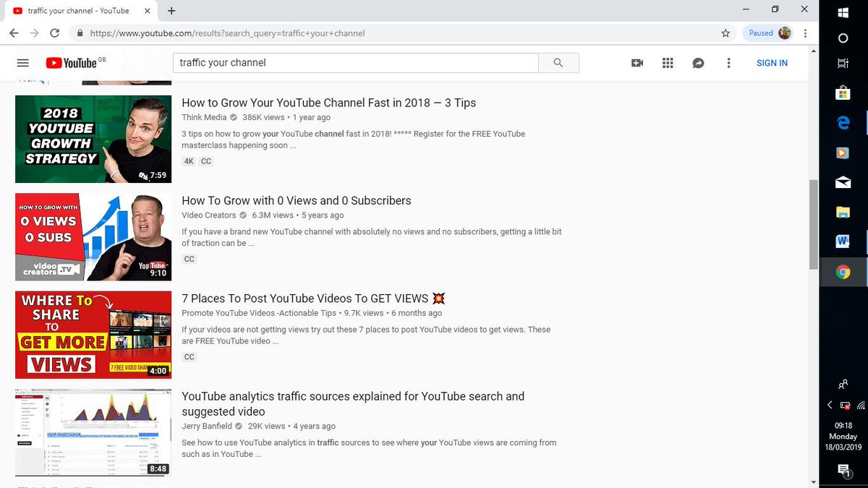868x488 pixels.
Task: Open Mail taskbar icon
Action: (x=843, y=183)
